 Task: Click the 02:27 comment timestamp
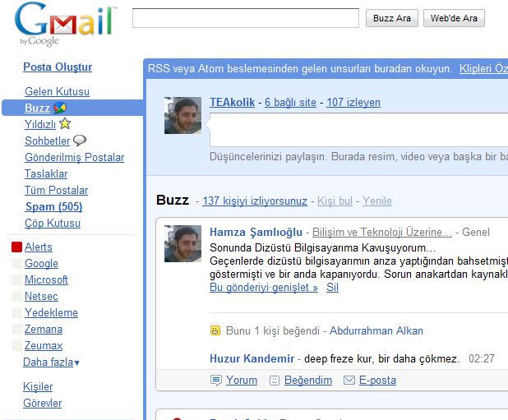(x=482, y=359)
